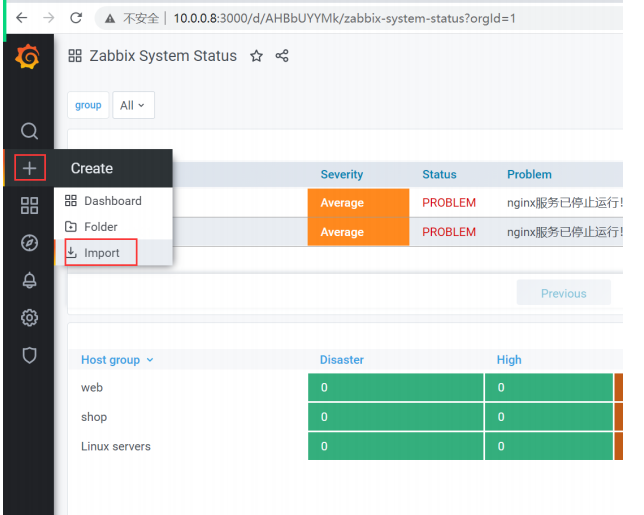Star the Zabbix System Status dashboard

[256, 55]
